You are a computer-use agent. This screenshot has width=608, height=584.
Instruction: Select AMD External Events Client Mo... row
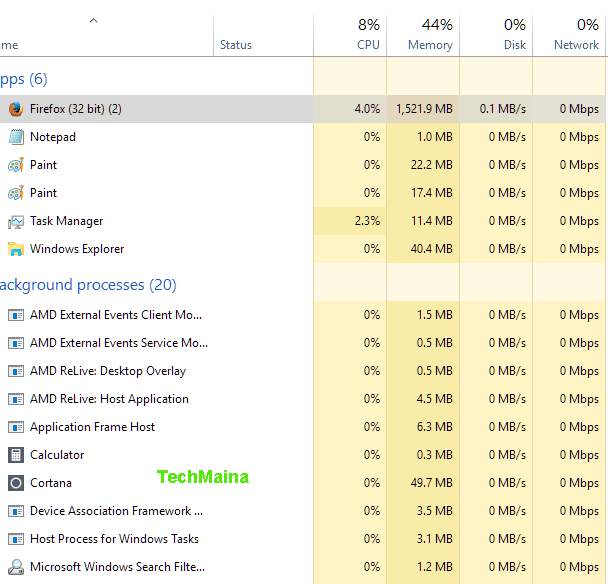pyautogui.click(x=302, y=315)
